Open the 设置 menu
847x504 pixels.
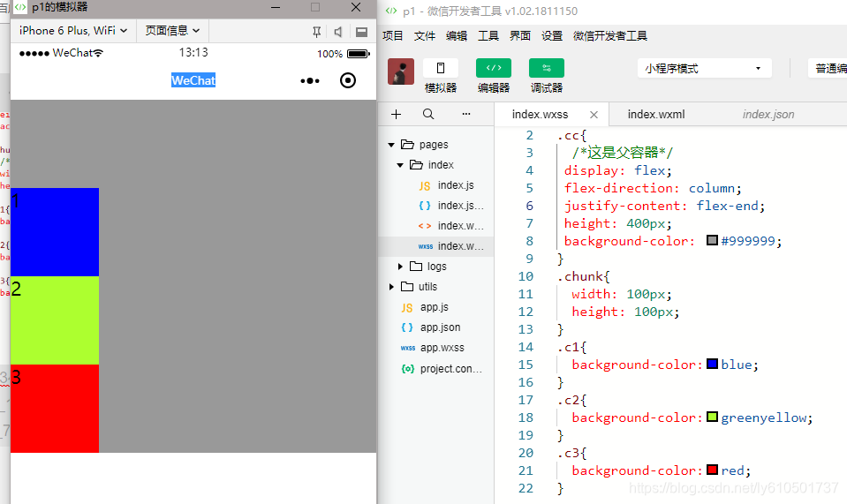[x=552, y=35]
